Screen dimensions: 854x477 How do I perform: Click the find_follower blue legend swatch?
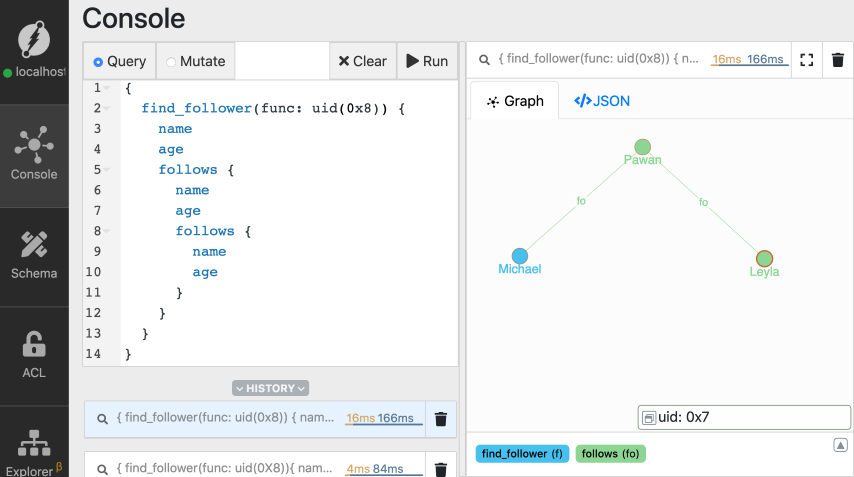(x=522, y=454)
